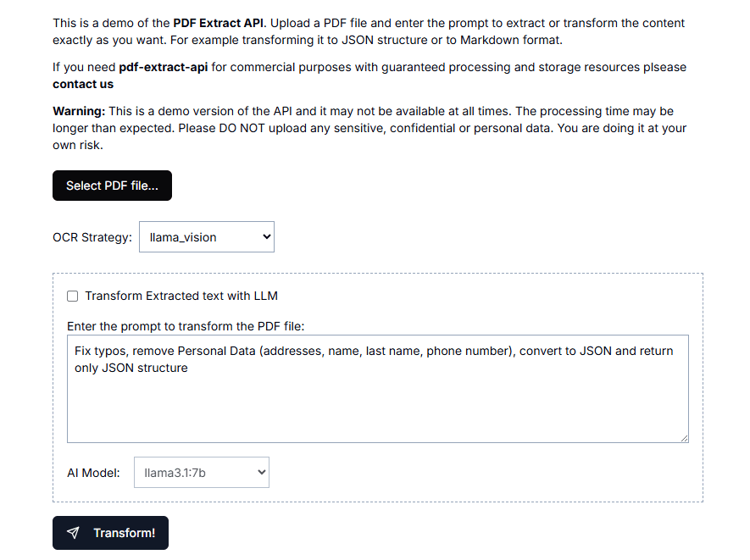Expand the chevron arrow beside llama3.1:7b
The height and width of the screenshot is (560, 750).
point(261,473)
